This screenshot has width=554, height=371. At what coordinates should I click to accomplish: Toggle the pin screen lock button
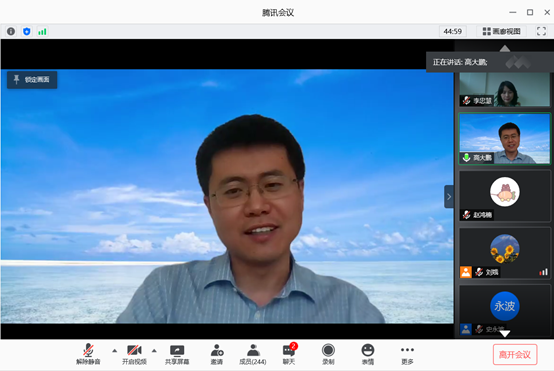pyautogui.click(x=32, y=80)
